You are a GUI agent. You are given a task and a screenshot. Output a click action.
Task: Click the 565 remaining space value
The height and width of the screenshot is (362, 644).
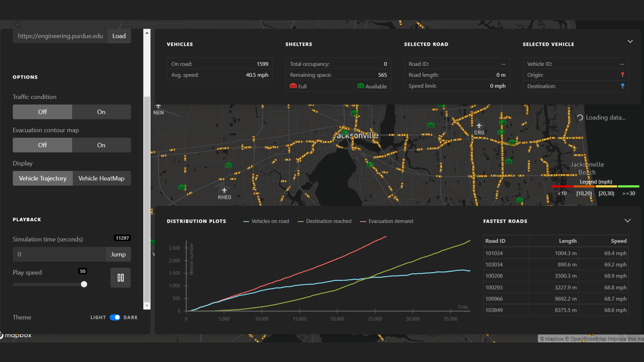382,75
